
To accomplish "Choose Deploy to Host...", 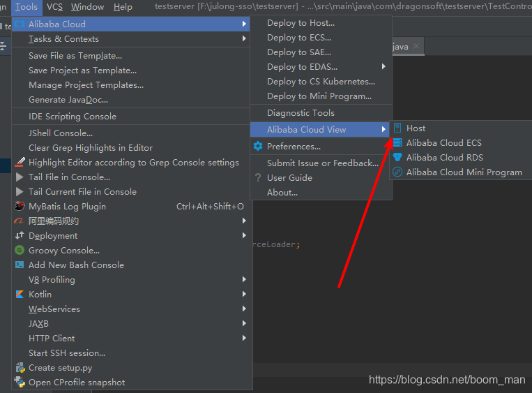I will 321,23.
